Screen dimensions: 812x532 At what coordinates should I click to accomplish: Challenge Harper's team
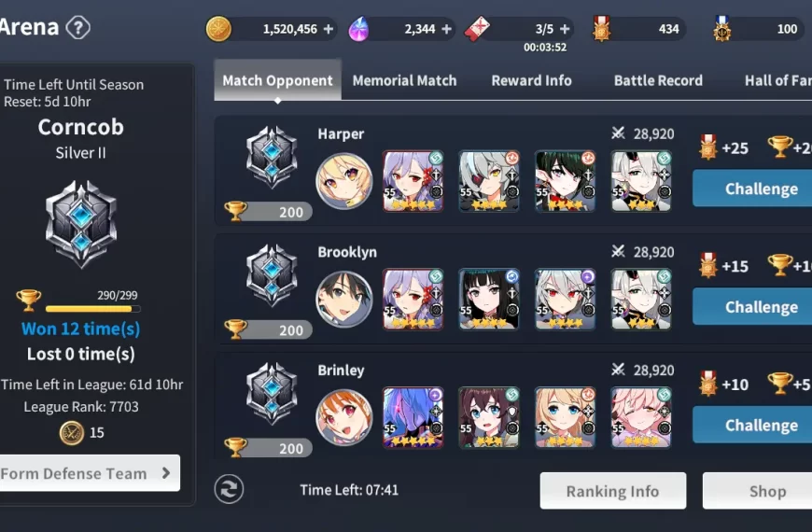click(x=752, y=189)
